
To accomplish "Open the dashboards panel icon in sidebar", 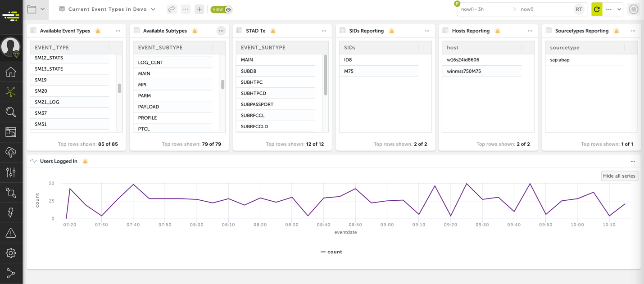I will pyautogui.click(x=11, y=132).
